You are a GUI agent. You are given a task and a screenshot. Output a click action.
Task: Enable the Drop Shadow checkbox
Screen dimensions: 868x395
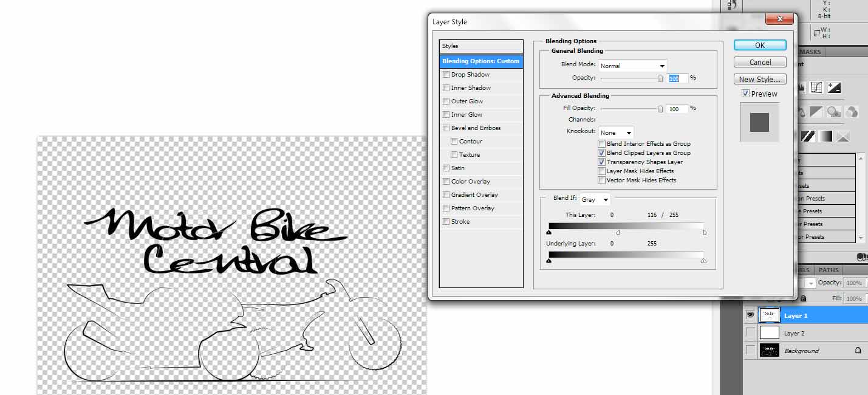click(446, 75)
